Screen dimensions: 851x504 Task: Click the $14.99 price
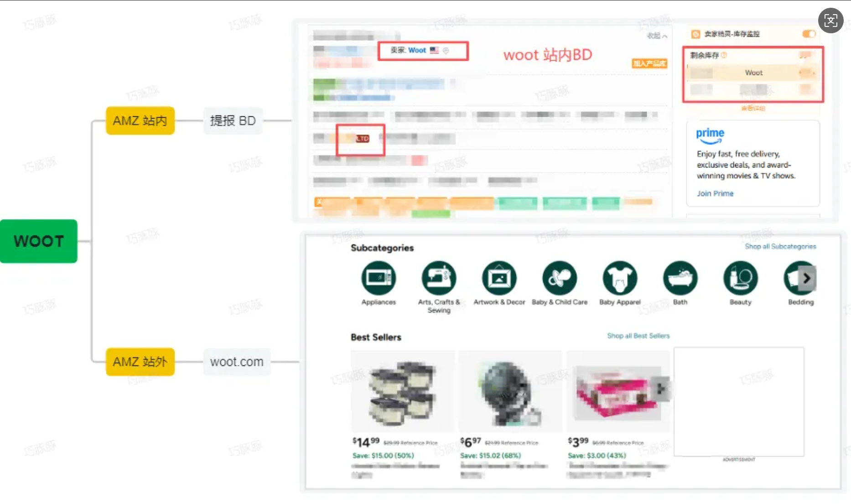(366, 442)
